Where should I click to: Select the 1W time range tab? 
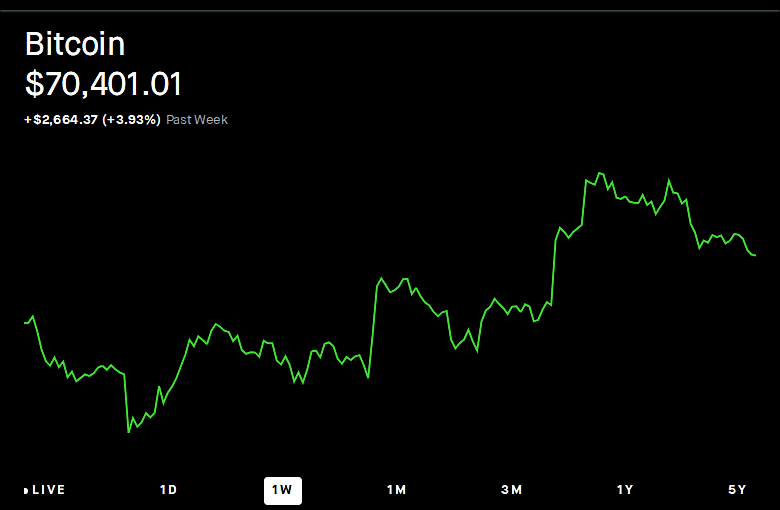pyautogui.click(x=283, y=491)
